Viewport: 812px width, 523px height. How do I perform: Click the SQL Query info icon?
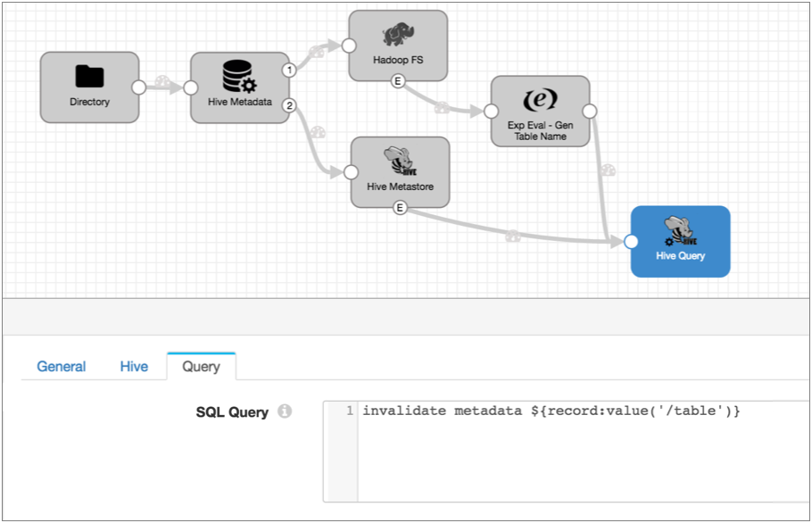point(285,411)
